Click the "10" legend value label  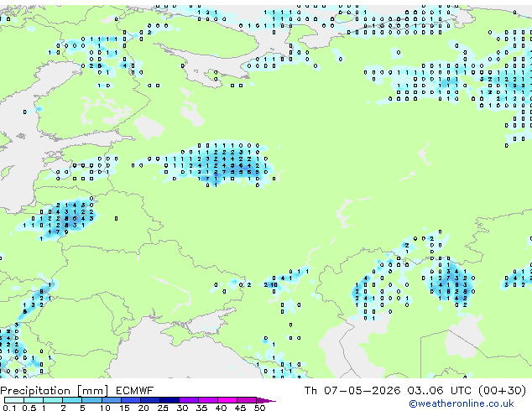(x=105, y=408)
